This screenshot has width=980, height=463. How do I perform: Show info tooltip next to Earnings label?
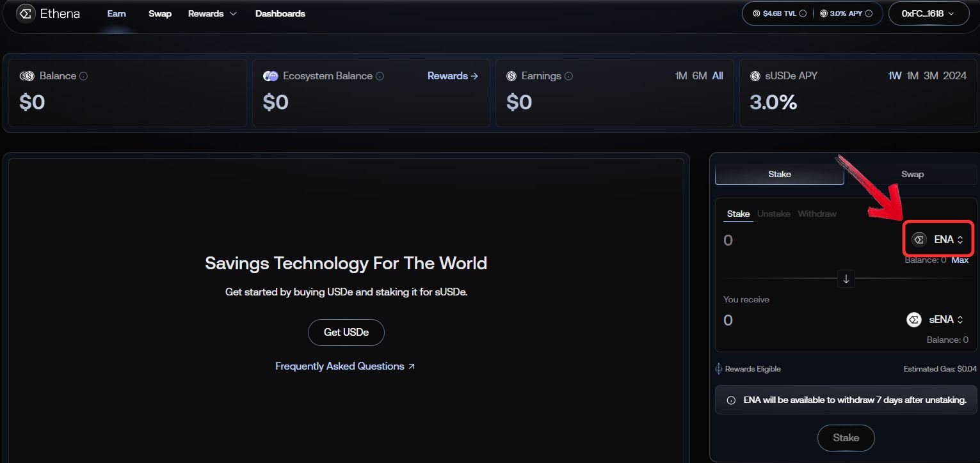point(568,76)
